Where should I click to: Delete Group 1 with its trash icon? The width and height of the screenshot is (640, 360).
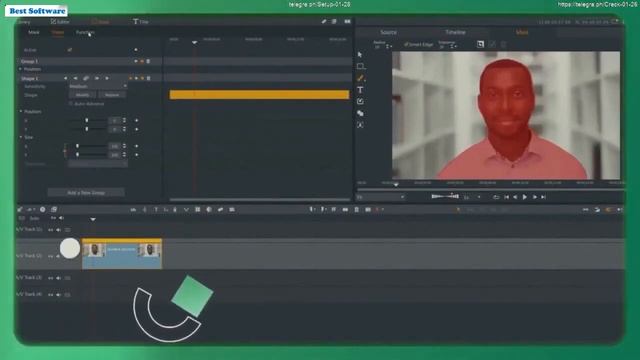click(148, 61)
